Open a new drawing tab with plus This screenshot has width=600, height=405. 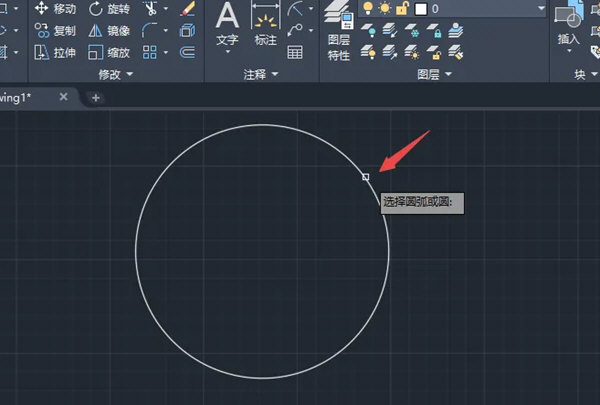click(96, 97)
